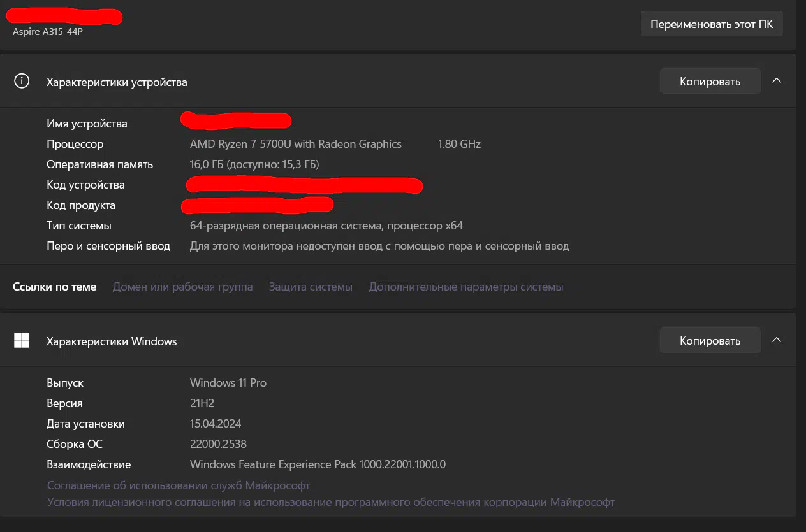806x532 pixels.
Task: Click the Windows logo icon beside Характеристики Windows
Action: pos(22,341)
